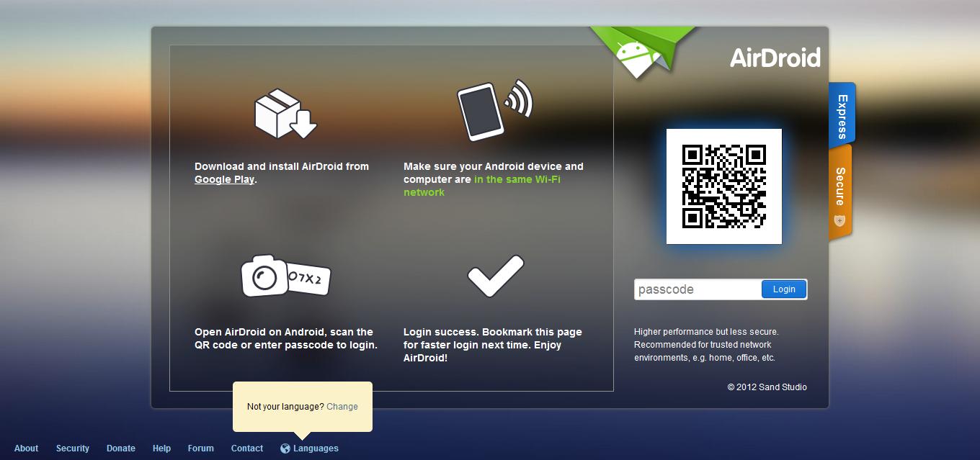Click the shield icon on Secure tab
The image size is (980, 460).
pos(839,220)
